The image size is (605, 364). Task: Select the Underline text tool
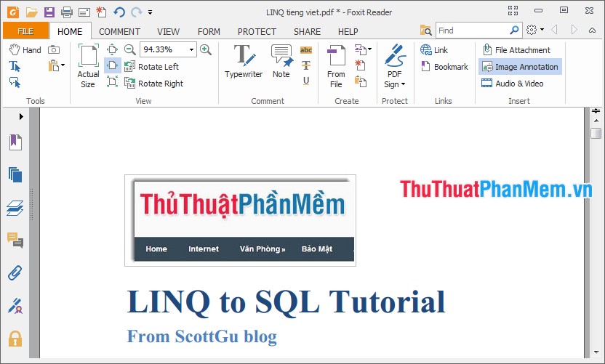306,81
